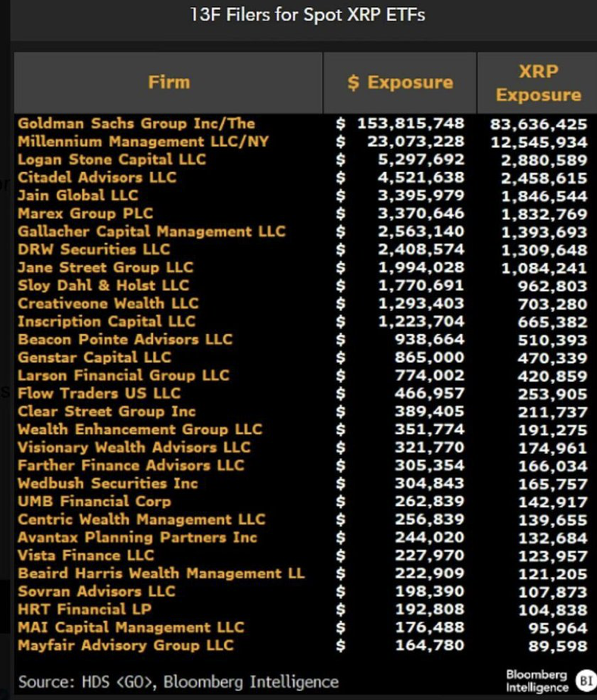The width and height of the screenshot is (597, 700).
Task: Select the Jane Street Group LLC entry
Action: [x=105, y=267]
